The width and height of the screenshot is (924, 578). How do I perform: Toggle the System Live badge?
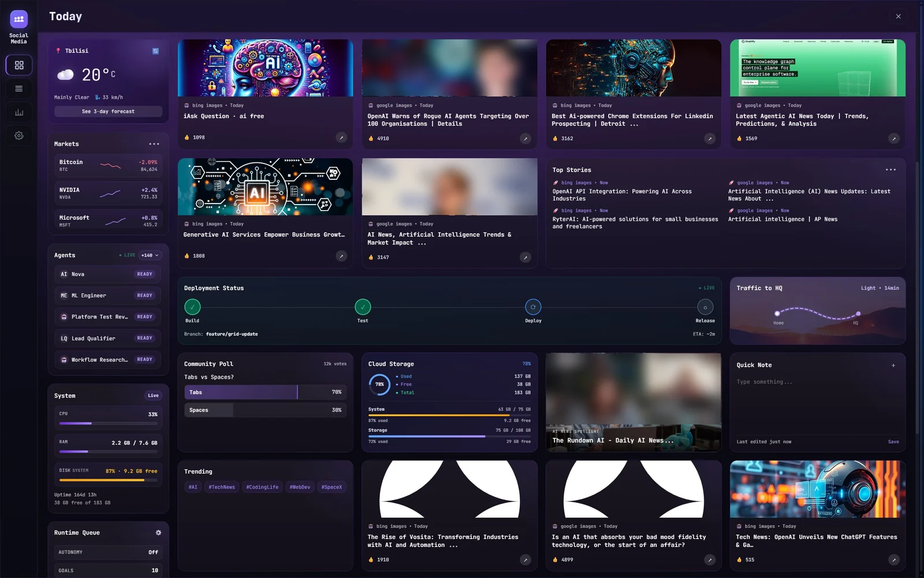(x=153, y=395)
